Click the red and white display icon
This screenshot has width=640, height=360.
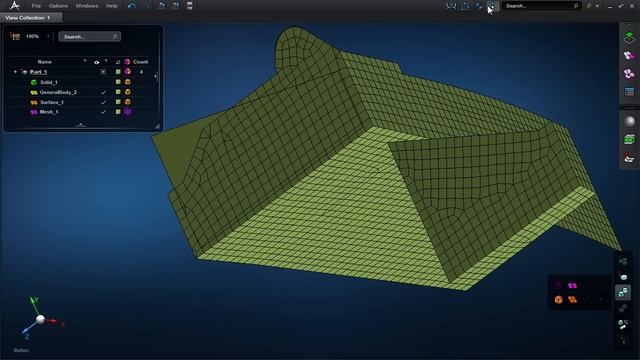coord(629,158)
